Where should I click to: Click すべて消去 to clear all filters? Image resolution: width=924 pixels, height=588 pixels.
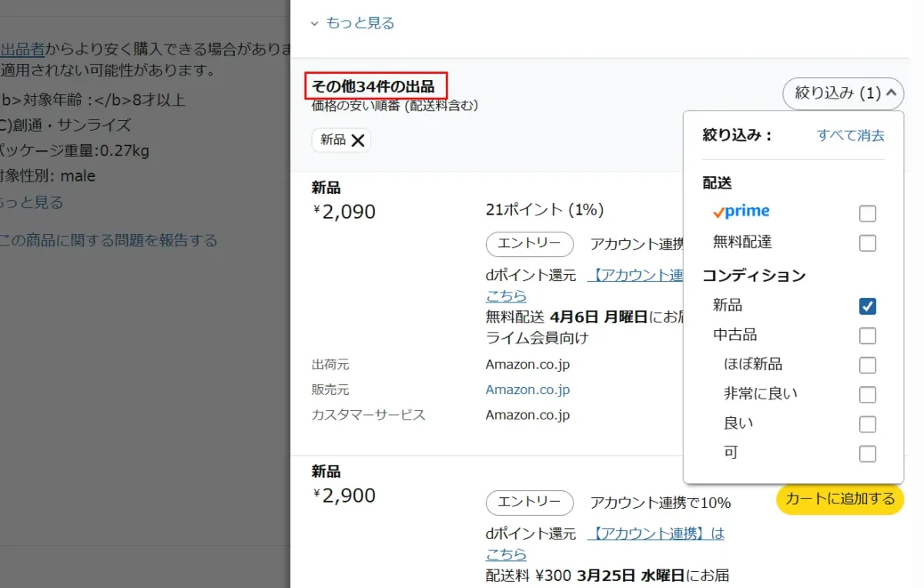click(850, 135)
